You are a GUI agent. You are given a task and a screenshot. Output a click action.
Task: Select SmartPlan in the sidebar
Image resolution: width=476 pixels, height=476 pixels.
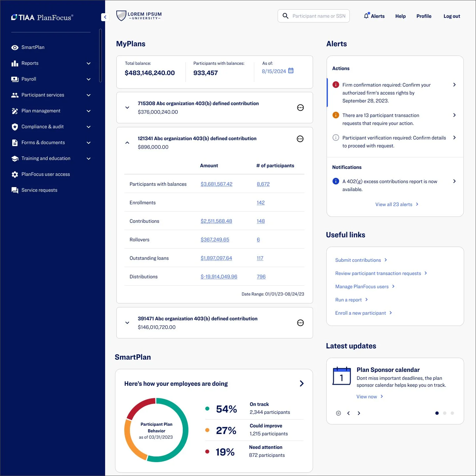33,48
